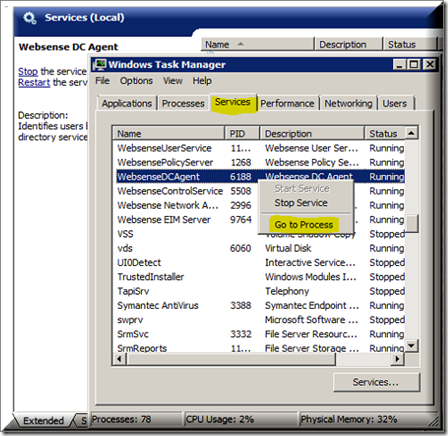Viewport: 448px width, 436px height.
Task: Click the Telephony description cell
Action: tap(287, 291)
